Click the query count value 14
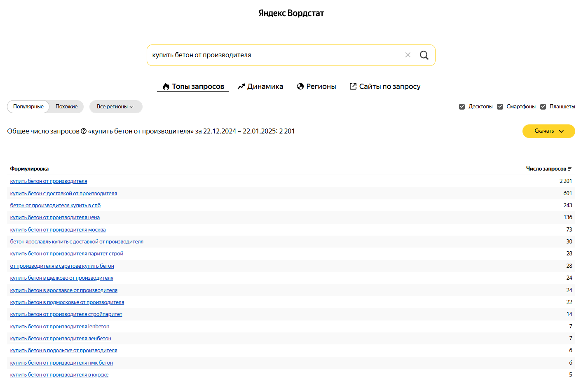588x386 pixels. [569, 314]
